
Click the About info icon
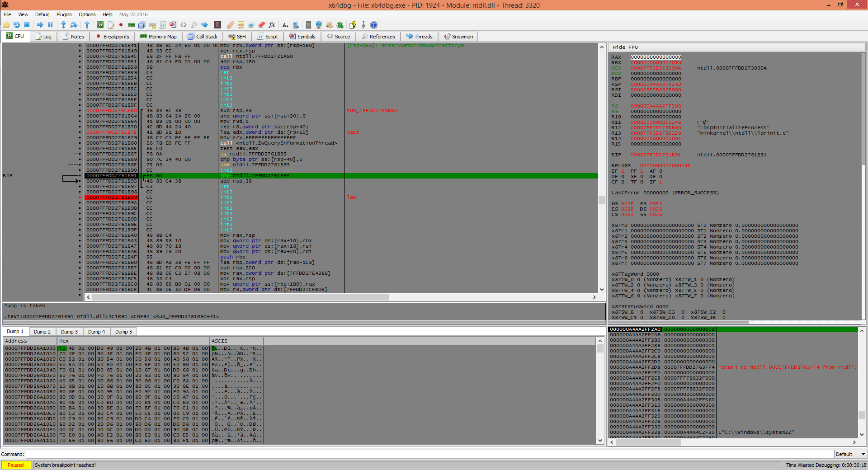click(x=374, y=25)
